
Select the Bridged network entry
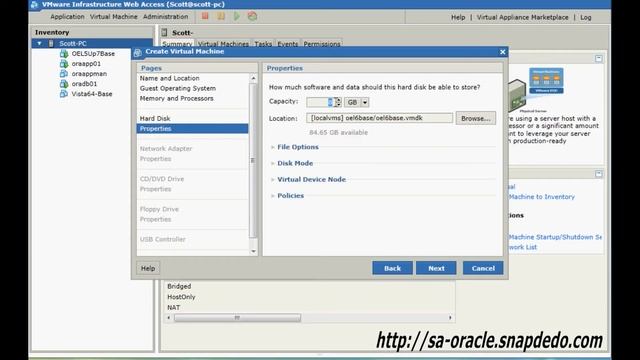click(179, 287)
